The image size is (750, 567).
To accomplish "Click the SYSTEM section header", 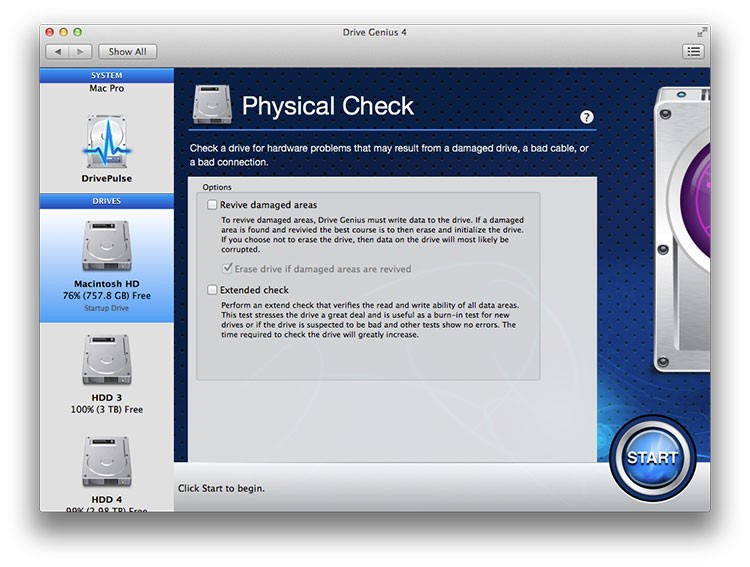I will tap(107, 75).
